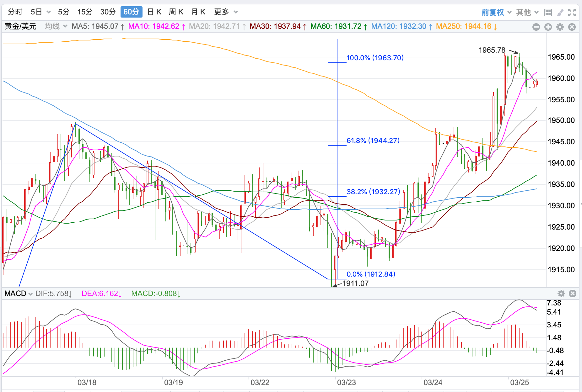Open the 周K weekly candlestick view
The image size is (582, 392).
coord(176,12)
